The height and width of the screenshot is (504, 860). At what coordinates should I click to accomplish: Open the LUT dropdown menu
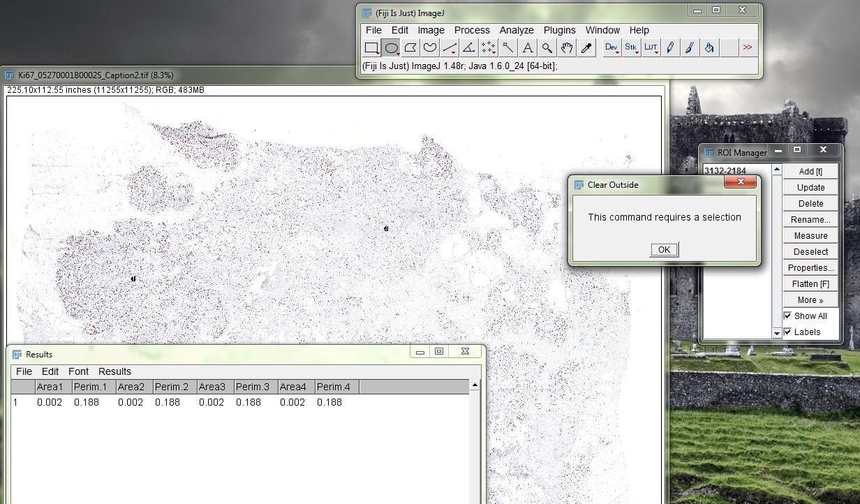tap(651, 47)
